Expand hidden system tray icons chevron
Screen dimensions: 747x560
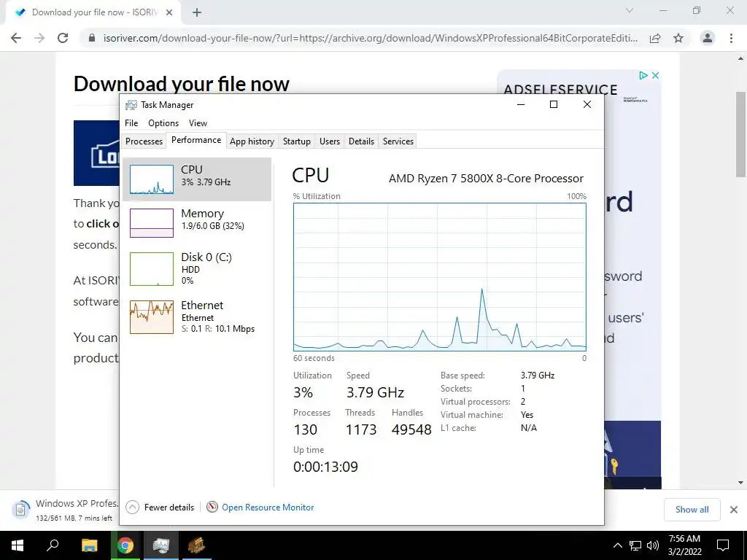(617, 545)
